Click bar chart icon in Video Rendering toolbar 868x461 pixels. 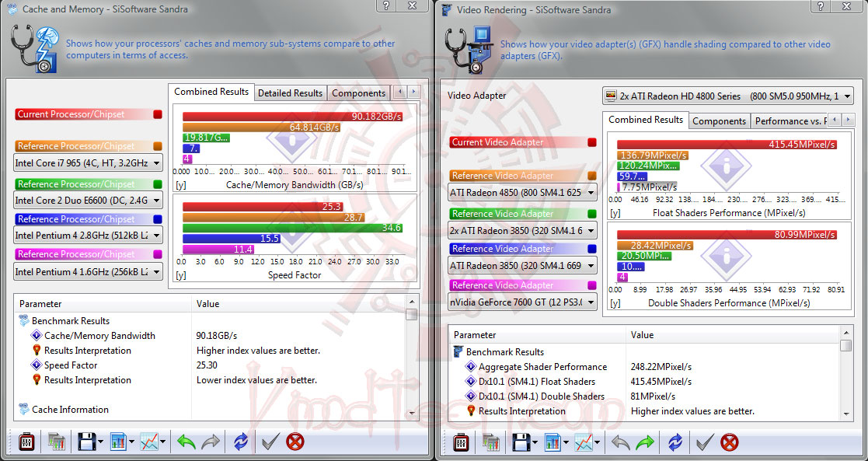pos(553,442)
